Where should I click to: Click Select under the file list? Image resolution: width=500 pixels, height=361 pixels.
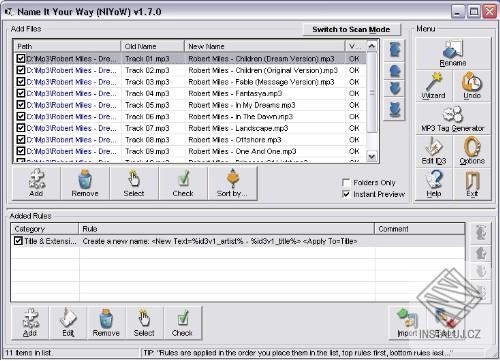point(134,183)
